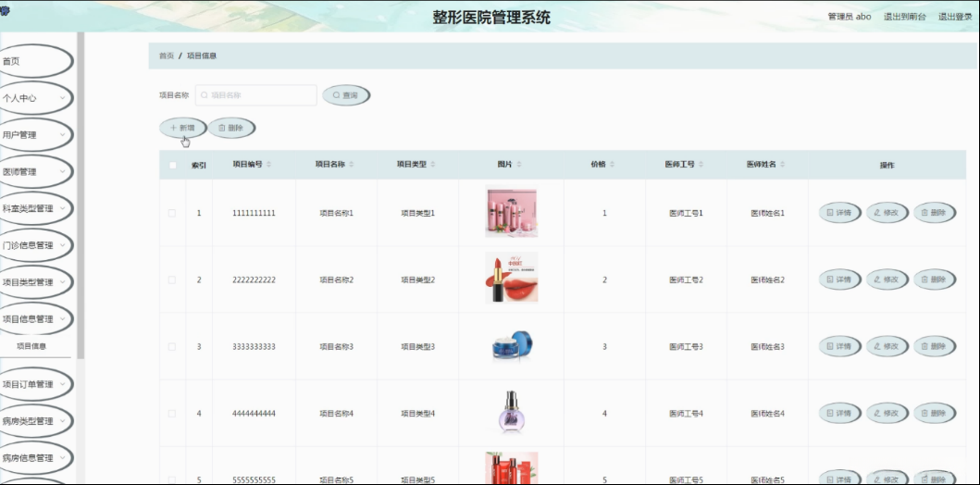980x485 pixels.
Task: Click the 新增 add button
Action: pyautogui.click(x=182, y=128)
